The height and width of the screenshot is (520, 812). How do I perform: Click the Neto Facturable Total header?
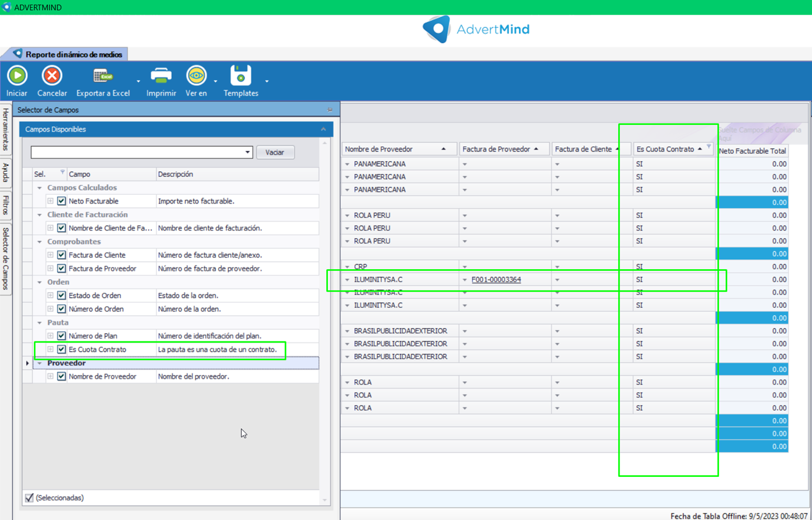click(752, 151)
